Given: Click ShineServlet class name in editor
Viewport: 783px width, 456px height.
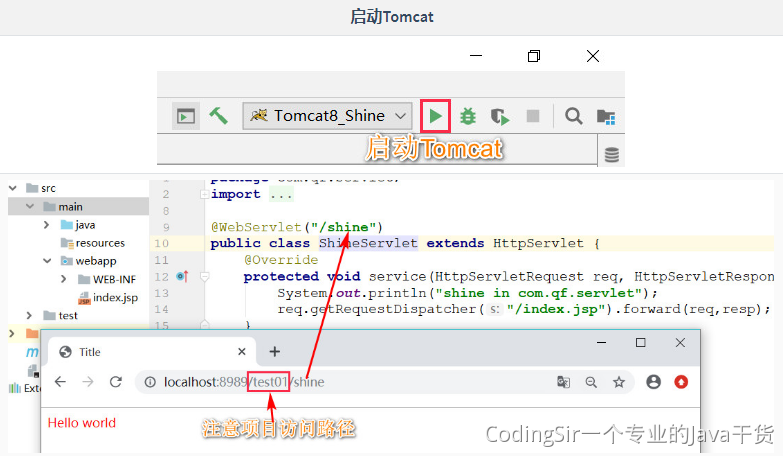Looking at the screenshot, I should point(368,243).
